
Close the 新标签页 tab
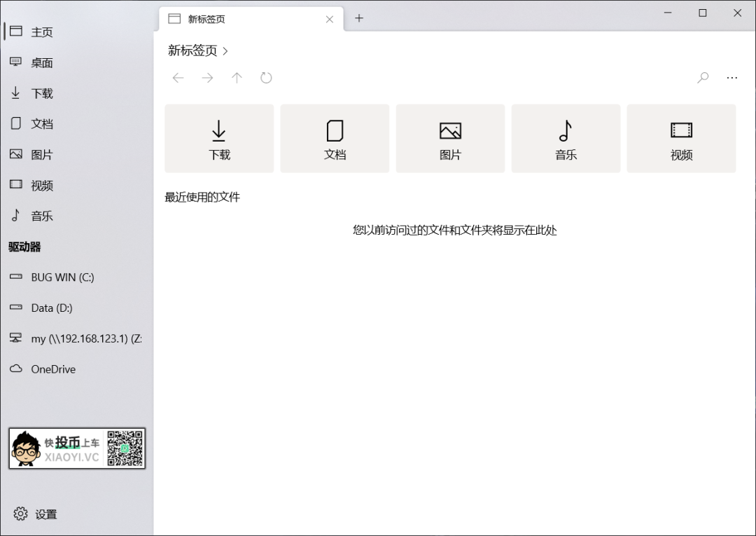(x=330, y=20)
